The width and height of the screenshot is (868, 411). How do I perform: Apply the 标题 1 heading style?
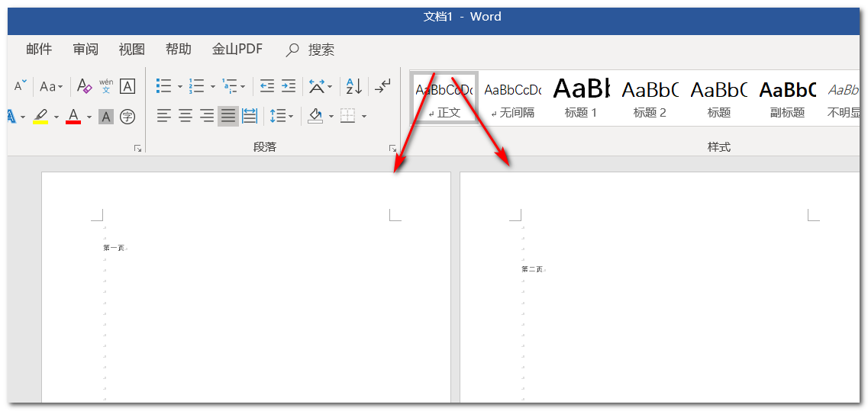[x=581, y=98]
